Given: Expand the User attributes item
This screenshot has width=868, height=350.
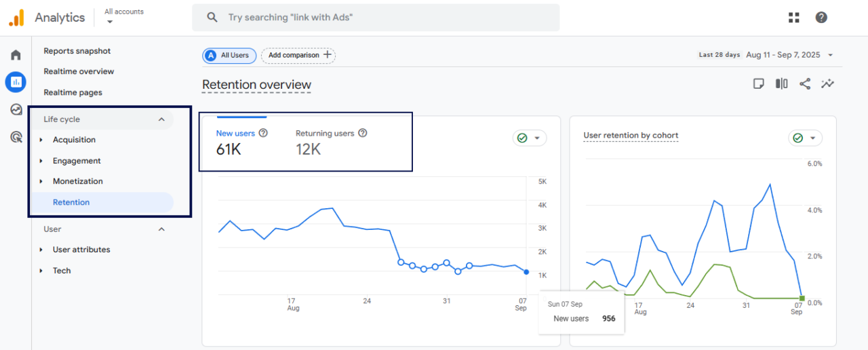Looking at the screenshot, I should 41,250.
